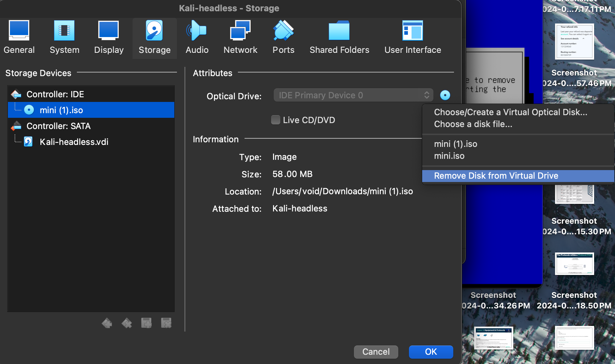Open the Network settings icon
615x364 pixels.
coord(241,30)
